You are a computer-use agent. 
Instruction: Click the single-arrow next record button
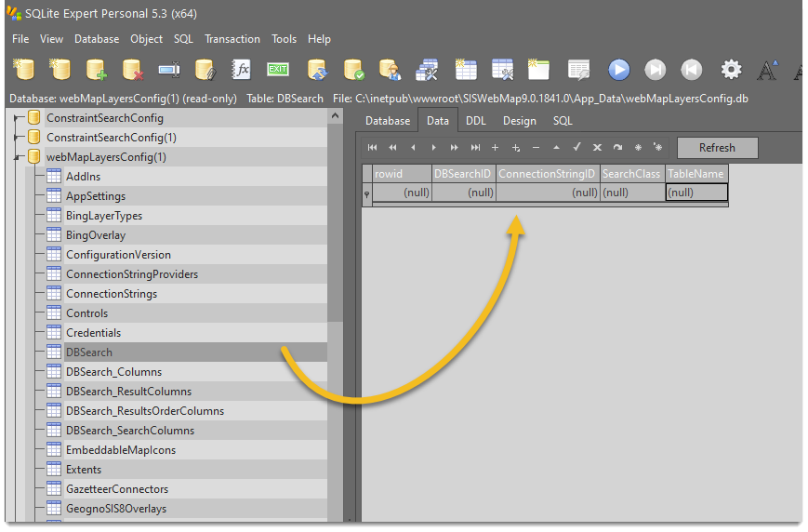434,148
